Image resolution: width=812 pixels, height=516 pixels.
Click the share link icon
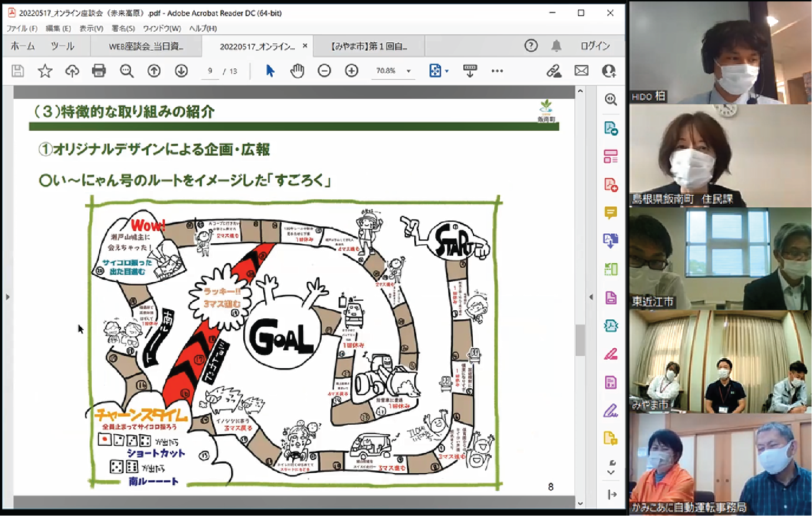554,71
